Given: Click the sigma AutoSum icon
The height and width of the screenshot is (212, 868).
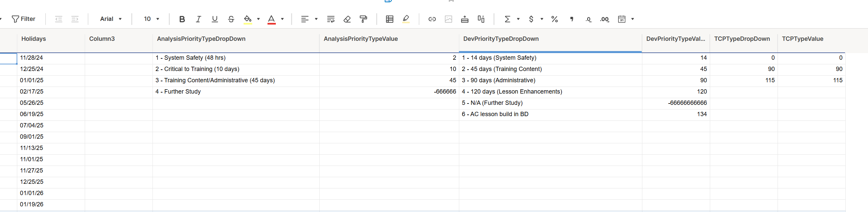Looking at the screenshot, I should coord(507,19).
